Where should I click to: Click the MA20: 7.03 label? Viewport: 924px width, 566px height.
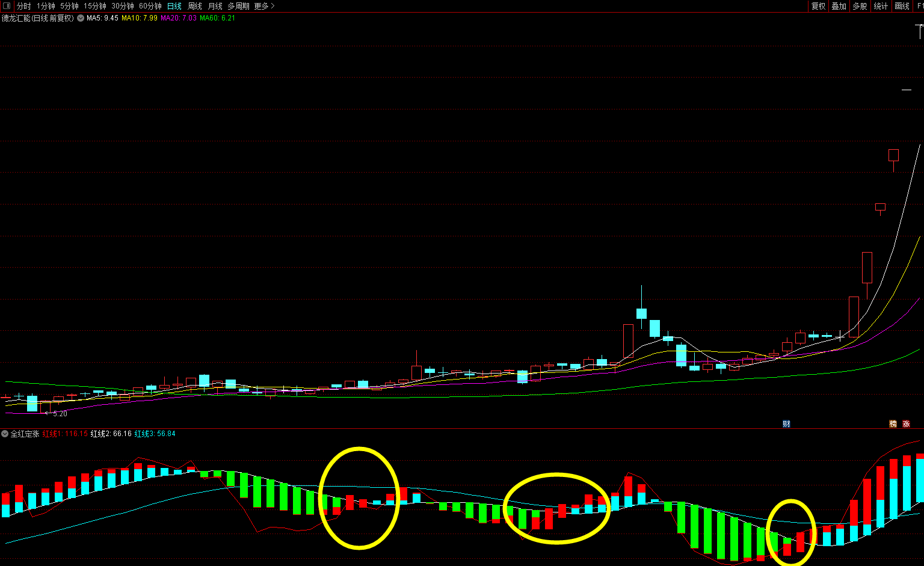point(179,18)
